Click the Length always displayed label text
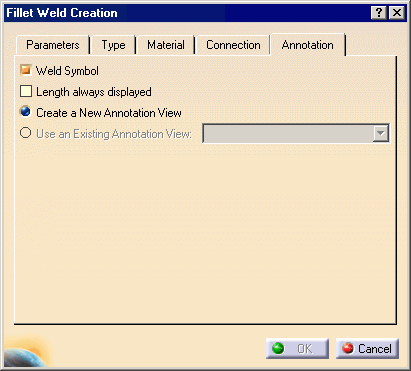The width and height of the screenshot is (411, 371). point(94,92)
